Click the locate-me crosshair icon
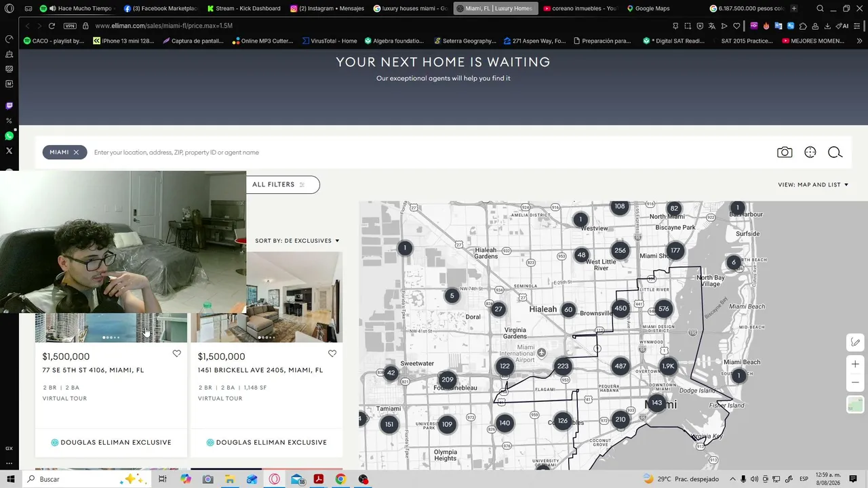 click(x=810, y=152)
